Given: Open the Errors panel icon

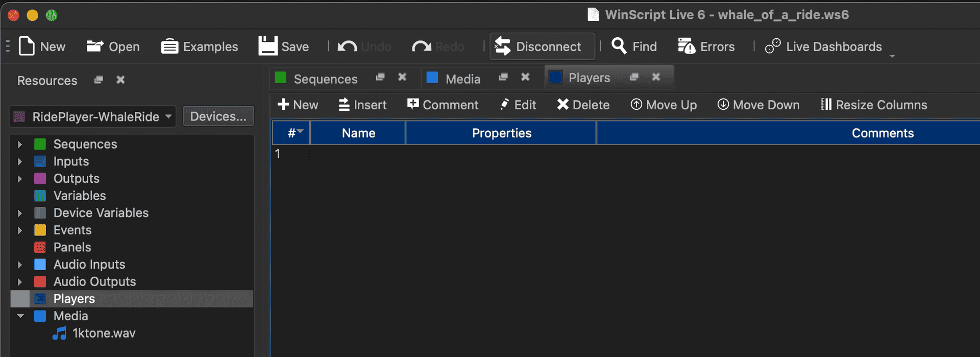Looking at the screenshot, I should click(686, 46).
